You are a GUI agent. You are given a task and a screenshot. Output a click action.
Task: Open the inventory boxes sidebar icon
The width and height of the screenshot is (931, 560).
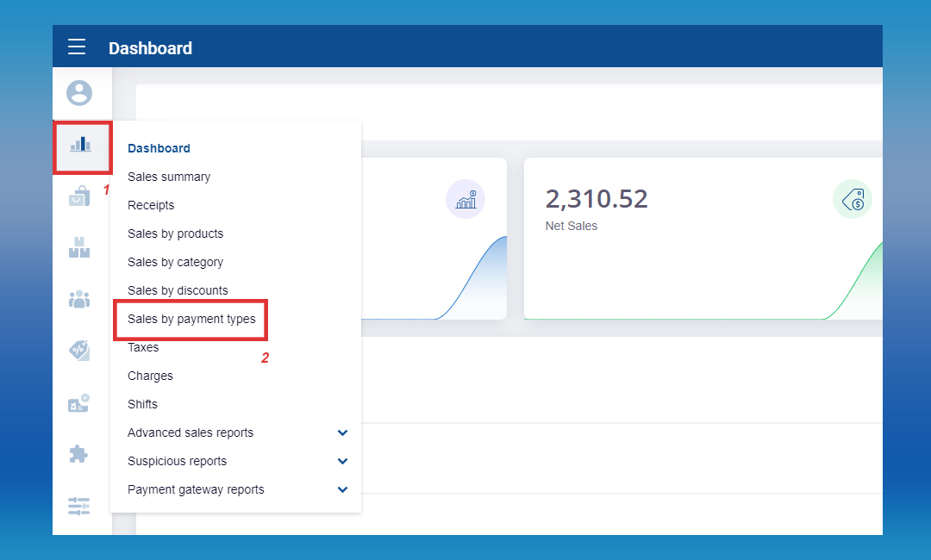(79, 248)
